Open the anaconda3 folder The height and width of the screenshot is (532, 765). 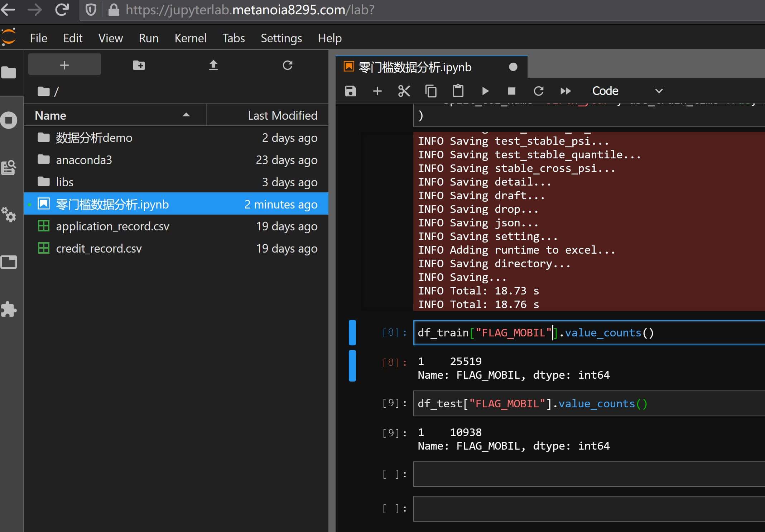[84, 160]
